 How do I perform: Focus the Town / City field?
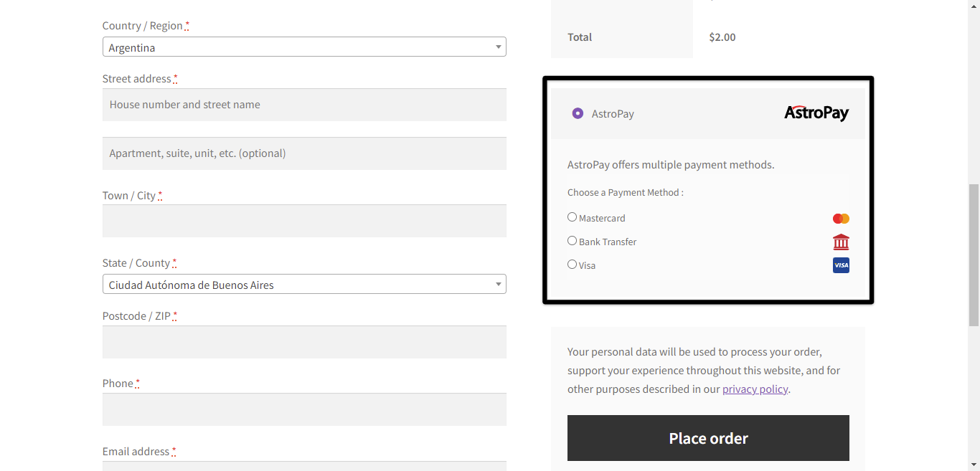(304, 221)
